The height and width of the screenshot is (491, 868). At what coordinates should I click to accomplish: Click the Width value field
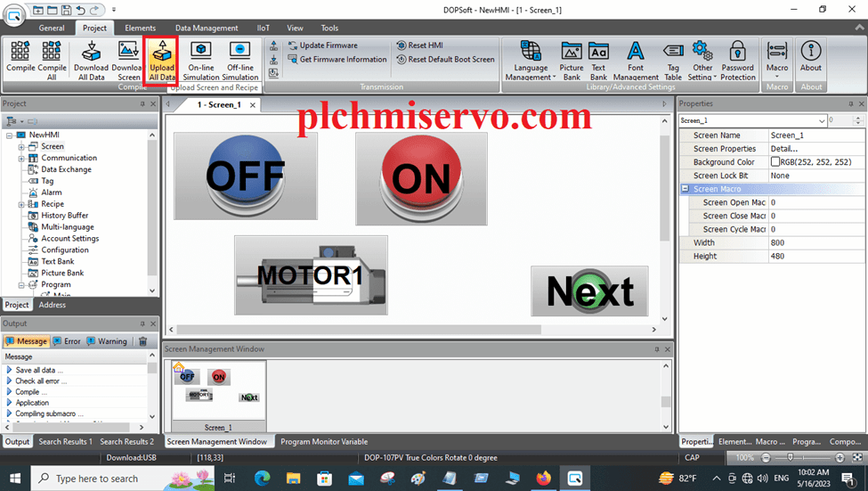click(816, 242)
